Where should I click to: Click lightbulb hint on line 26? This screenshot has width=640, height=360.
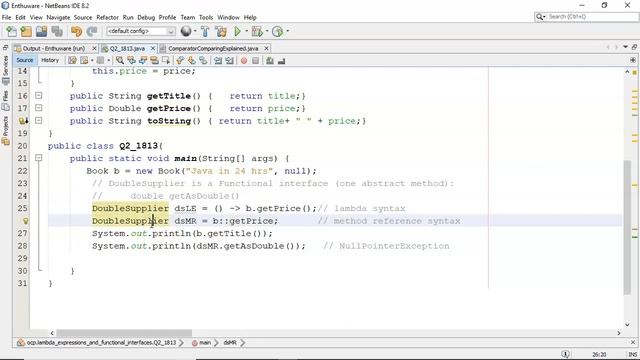[x=25, y=221]
